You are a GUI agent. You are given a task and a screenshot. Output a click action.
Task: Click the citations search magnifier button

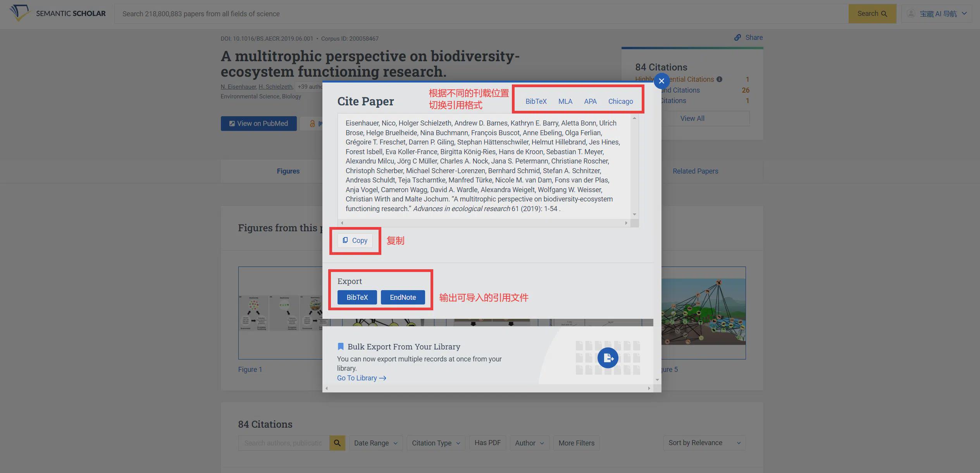pyautogui.click(x=337, y=443)
